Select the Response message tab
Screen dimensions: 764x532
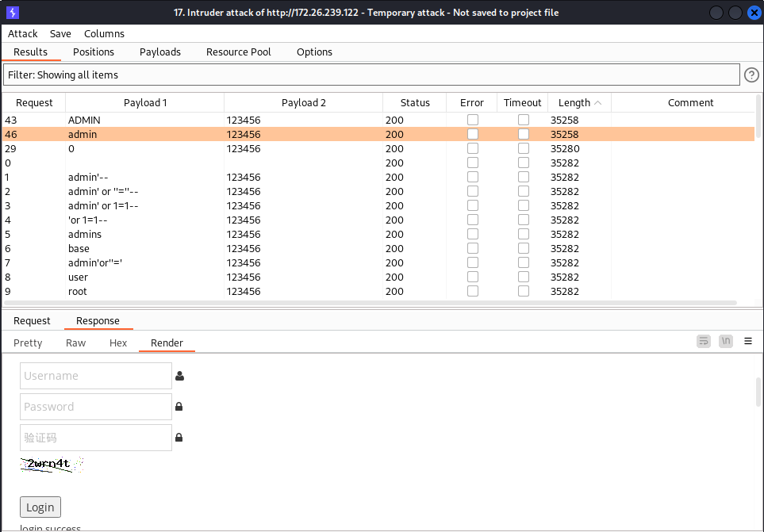tap(98, 321)
